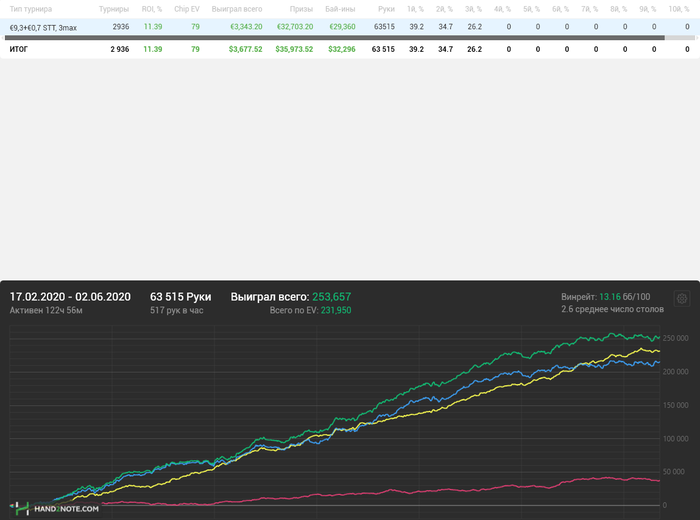Sort by 'ROI, %' column header
The width and height of the screenshot is (700, 520).
coord(152,9)
